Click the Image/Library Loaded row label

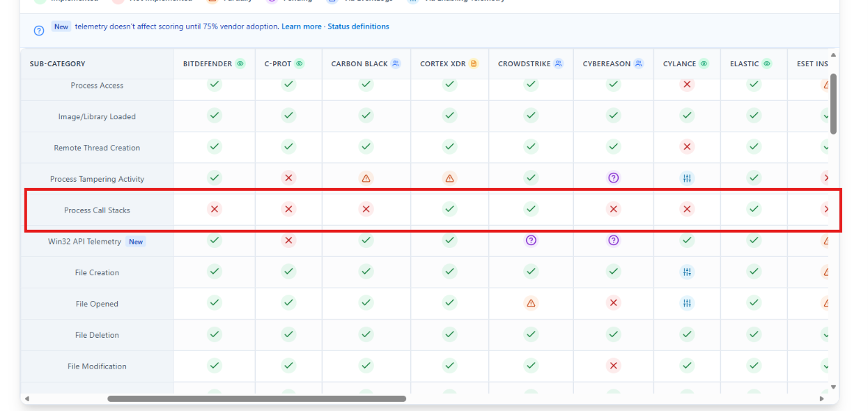point(97,117)
